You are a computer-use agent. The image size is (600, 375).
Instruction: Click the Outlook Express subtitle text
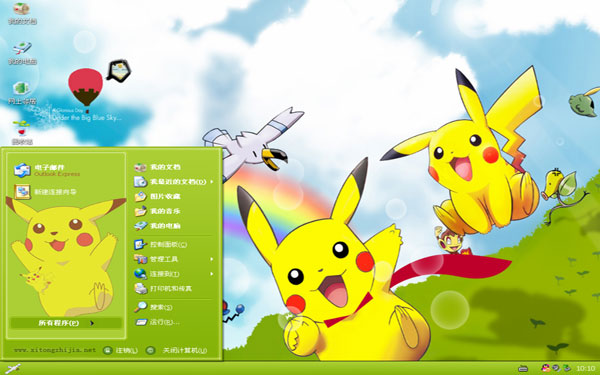pyautogui.click(x=57, y=174)
